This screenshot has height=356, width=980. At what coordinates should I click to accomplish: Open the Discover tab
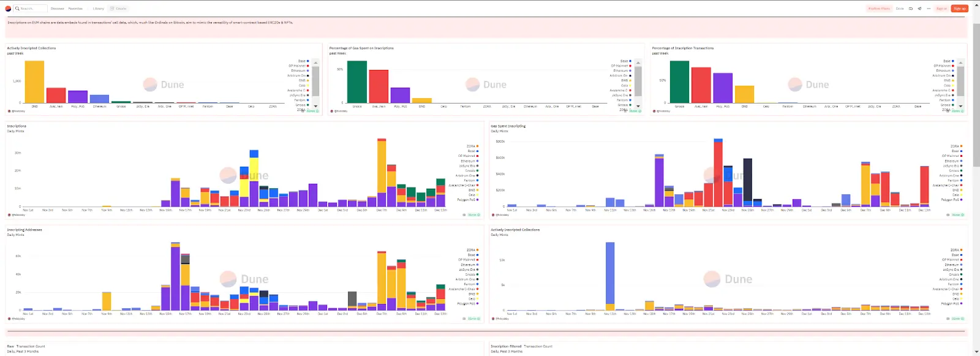[x=58, y=9]
